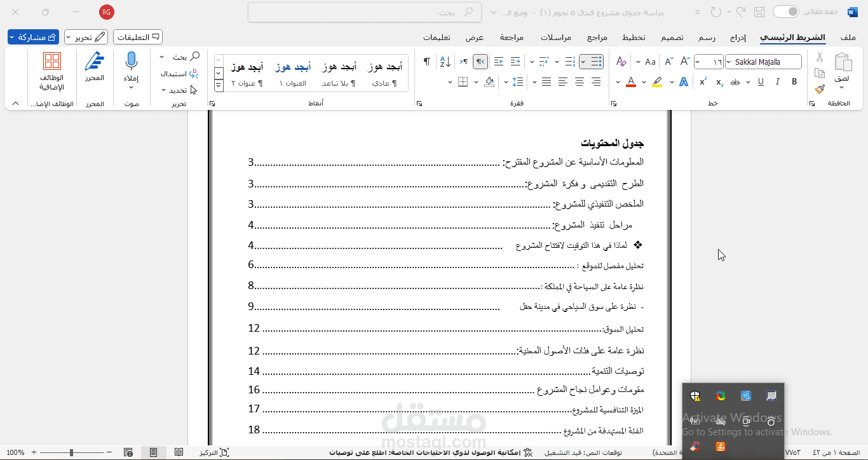Open the مراجعة ribbon tab

click(512, 37)
